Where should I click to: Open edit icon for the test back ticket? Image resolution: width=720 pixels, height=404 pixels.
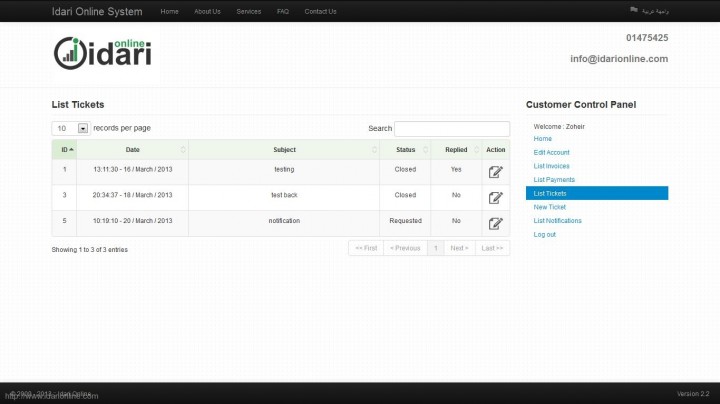coord(495,196)
